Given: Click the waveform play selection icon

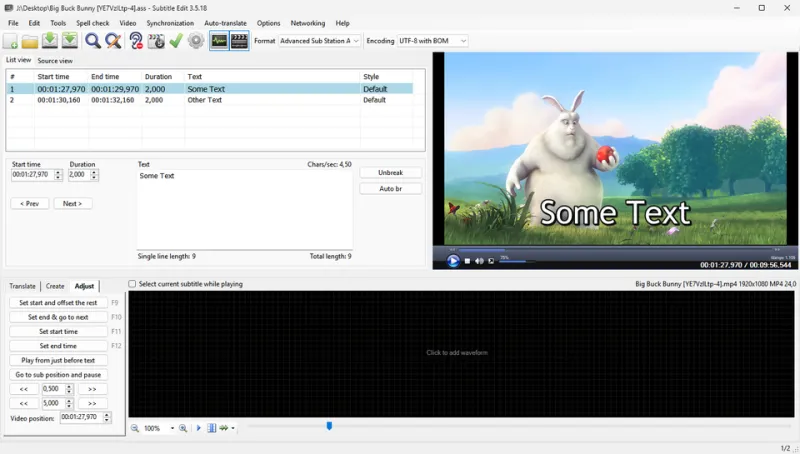Looking at the screenshot, I should 198,428.
